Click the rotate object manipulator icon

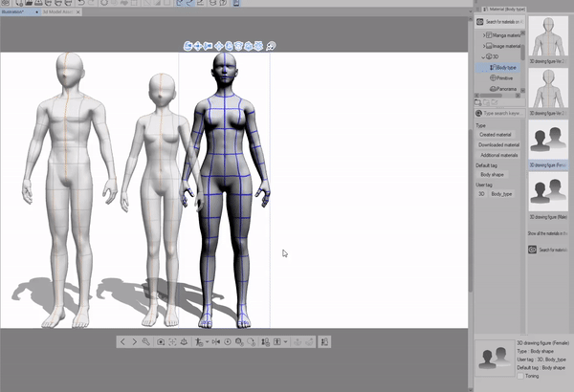pos(229,46)
